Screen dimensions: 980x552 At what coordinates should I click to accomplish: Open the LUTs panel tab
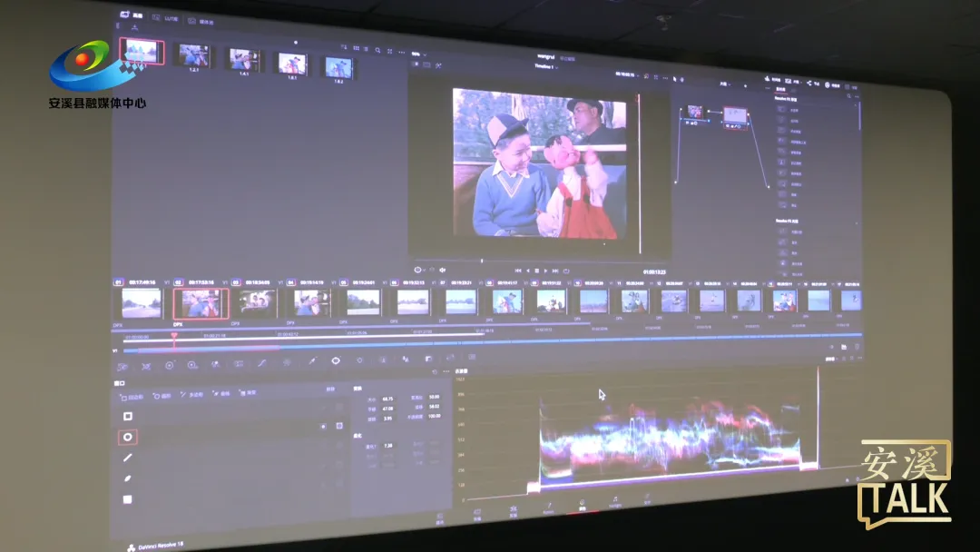coord(166,18)
